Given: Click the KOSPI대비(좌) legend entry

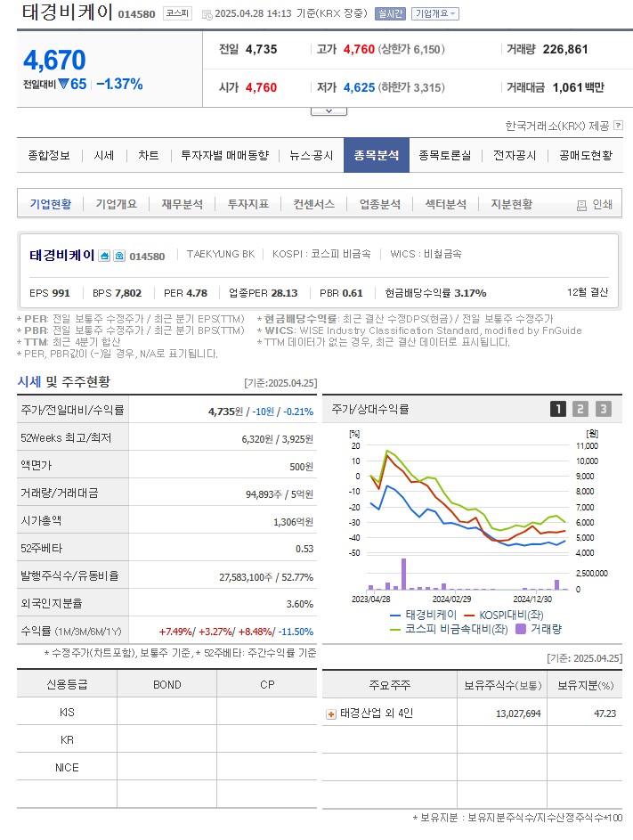Looking at the screenshot, I should tap(503, 615).
